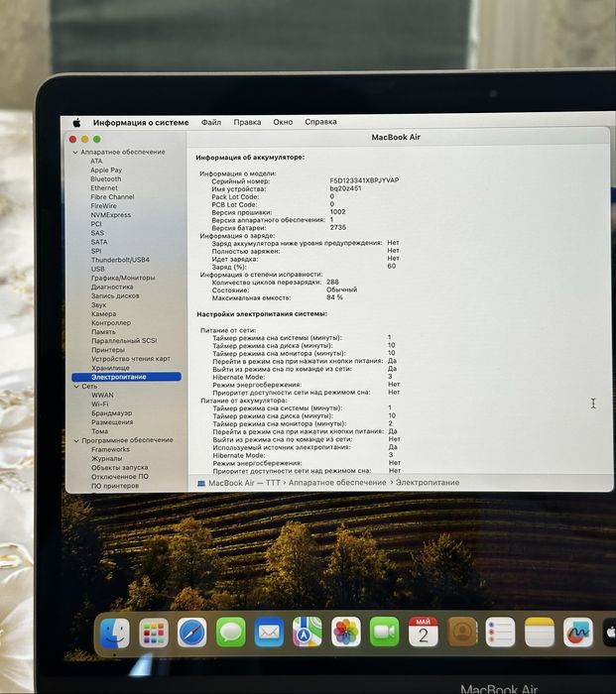Launch Launchpad from the Dock
Viewport: 616px width, 694px height.
153,633
